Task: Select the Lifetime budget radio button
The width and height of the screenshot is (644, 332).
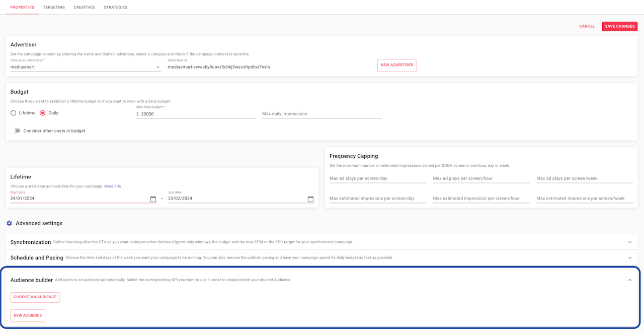Action: [x=14, y=113]
